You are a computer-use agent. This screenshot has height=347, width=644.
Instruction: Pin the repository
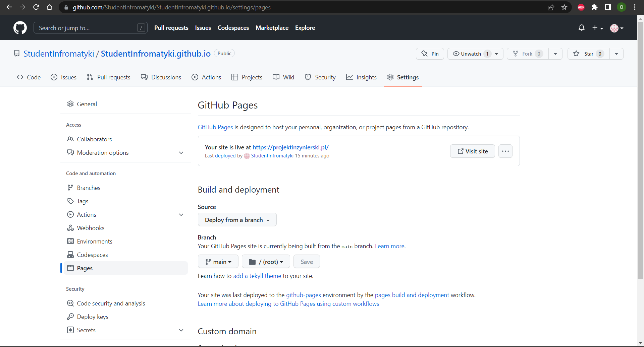tap(430, 54)
